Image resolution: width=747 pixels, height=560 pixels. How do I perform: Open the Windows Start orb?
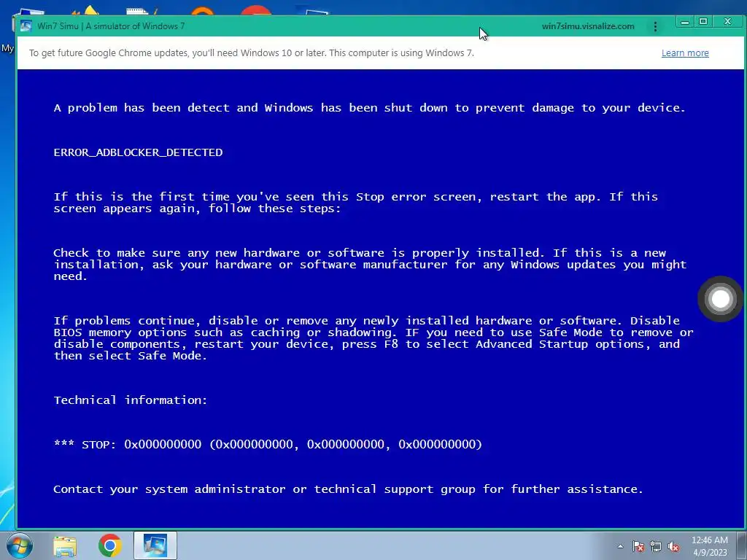click(x=20, y=545)
